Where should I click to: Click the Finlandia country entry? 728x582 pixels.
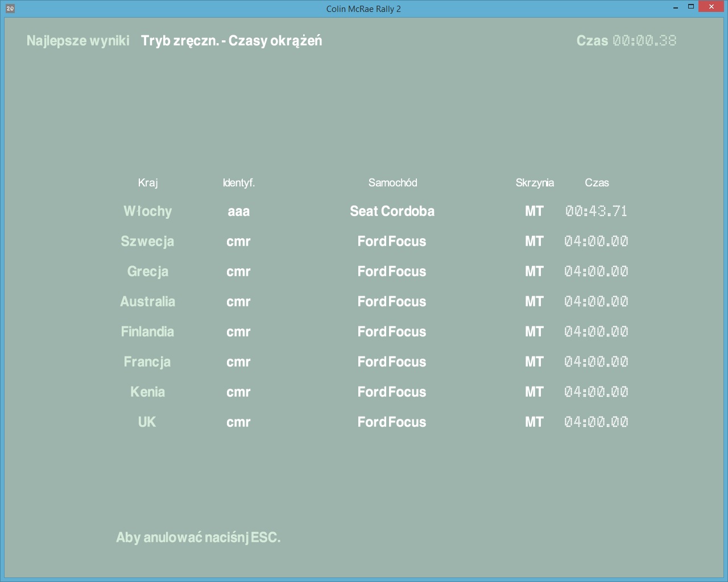click(x=147, y=332)
